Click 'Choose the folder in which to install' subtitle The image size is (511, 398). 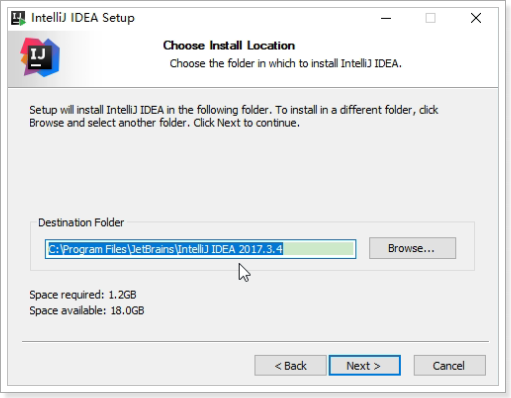point(286,63)
